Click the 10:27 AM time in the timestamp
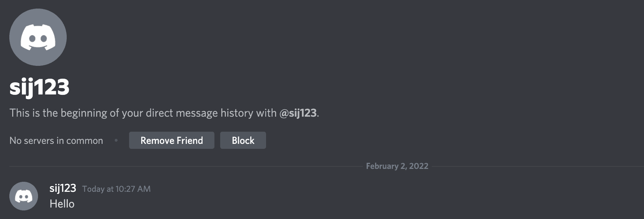Screen dimensions: 644x219 [133, 189]
